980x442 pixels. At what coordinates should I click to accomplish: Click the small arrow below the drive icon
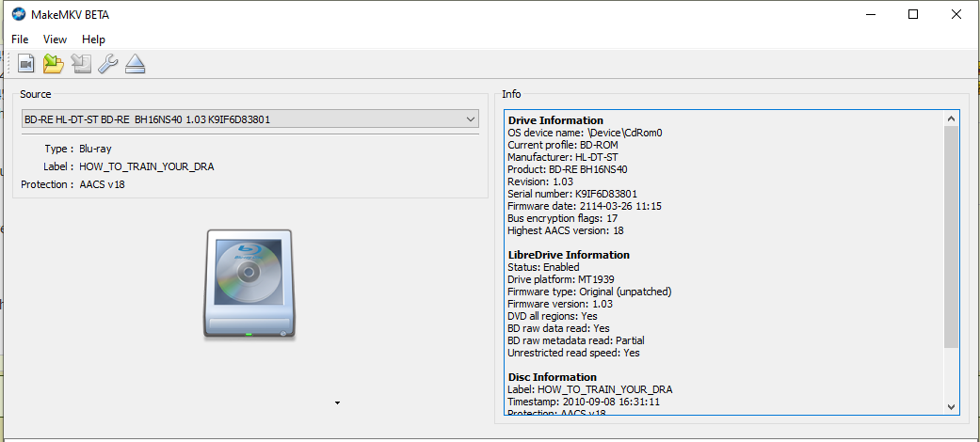338,403
